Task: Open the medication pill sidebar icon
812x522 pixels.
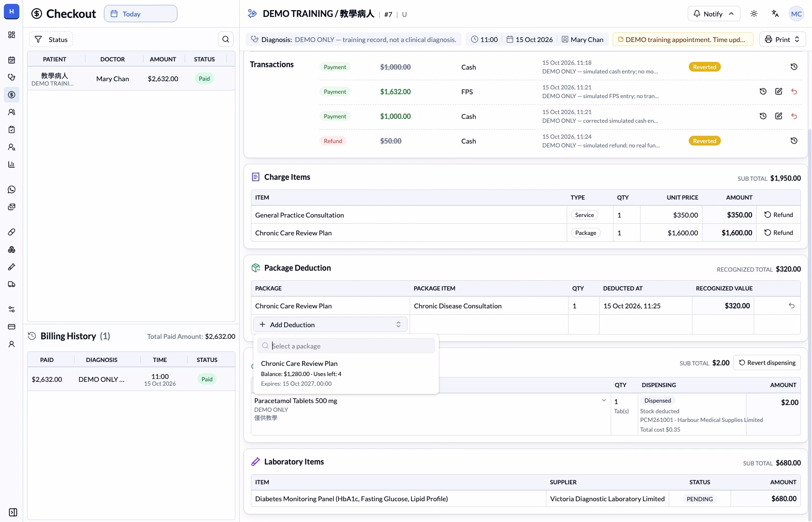Action: point(12,232)
